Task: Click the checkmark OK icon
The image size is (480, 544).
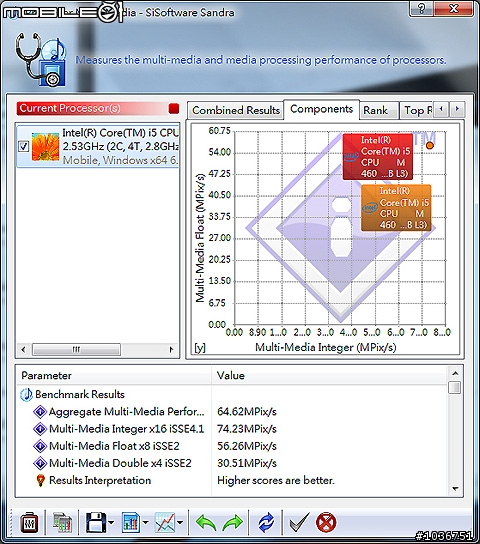Action: (x=299, y=522)
